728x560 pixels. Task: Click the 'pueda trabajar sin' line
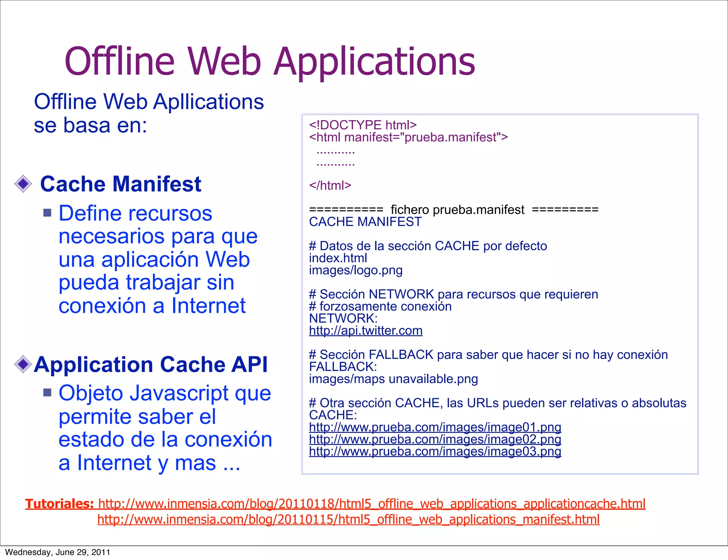tap(146, 282)
